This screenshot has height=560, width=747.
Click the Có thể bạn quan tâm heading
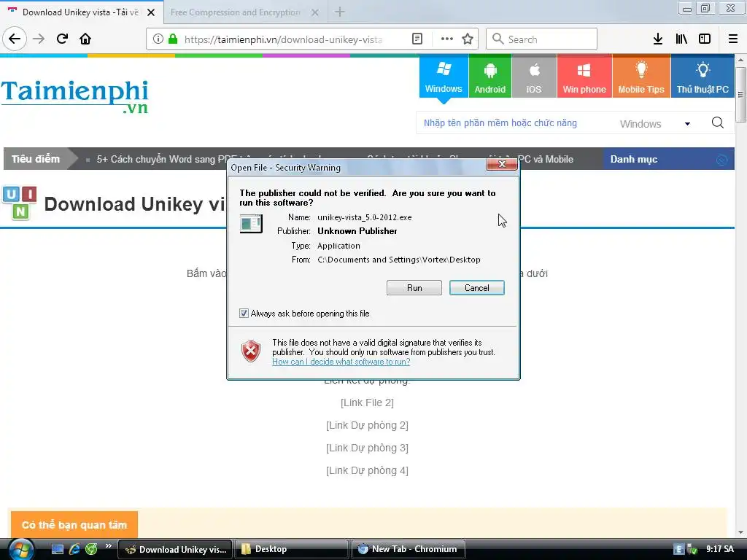74,525
